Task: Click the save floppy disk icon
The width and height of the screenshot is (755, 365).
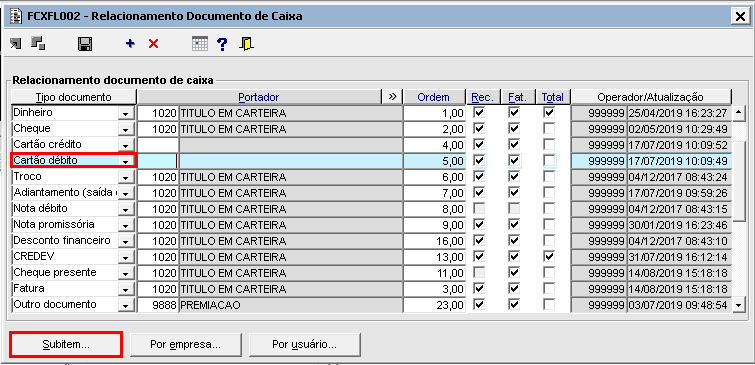Action: (x=85, y=44)
